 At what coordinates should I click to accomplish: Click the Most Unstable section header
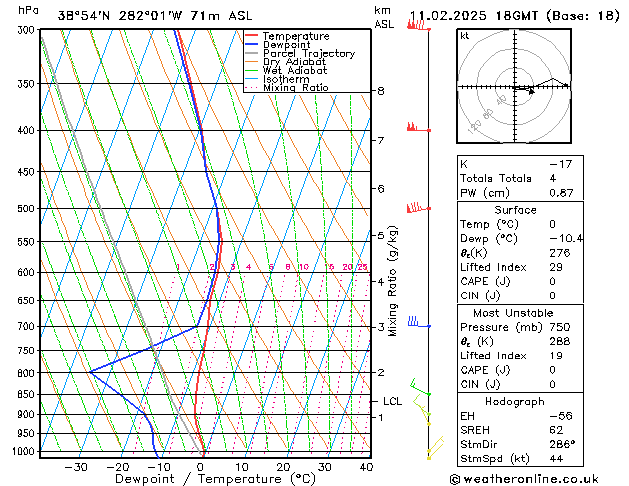click(x=513, y=313)
